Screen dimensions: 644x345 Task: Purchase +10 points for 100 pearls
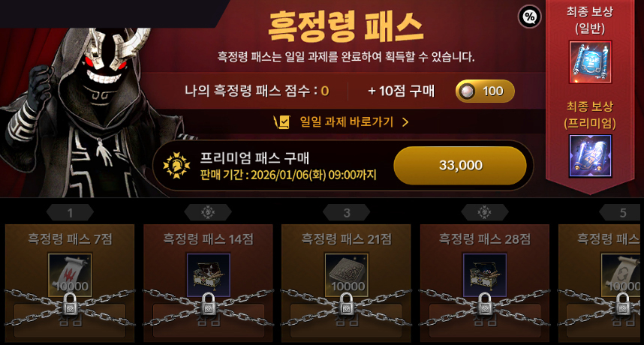tap(485, 91)
